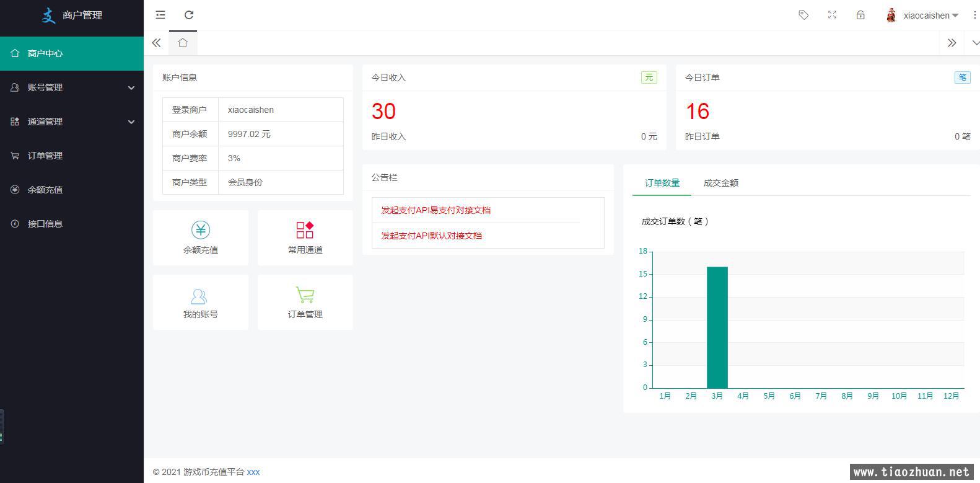
Task: Click the March bar in the orders chart
Action: pyautogui.click(x=717, y=327)
